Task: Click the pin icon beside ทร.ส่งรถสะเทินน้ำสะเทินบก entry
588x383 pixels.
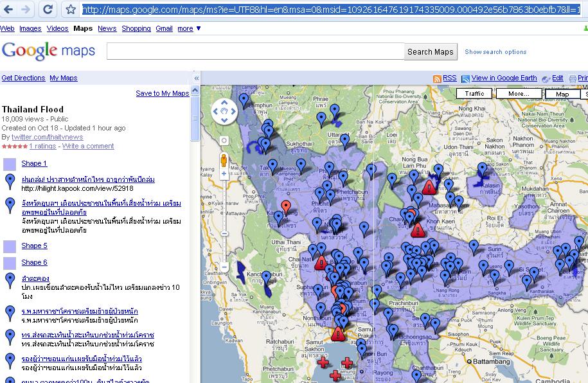Action: pyautogui.click(x=10, y=337)
